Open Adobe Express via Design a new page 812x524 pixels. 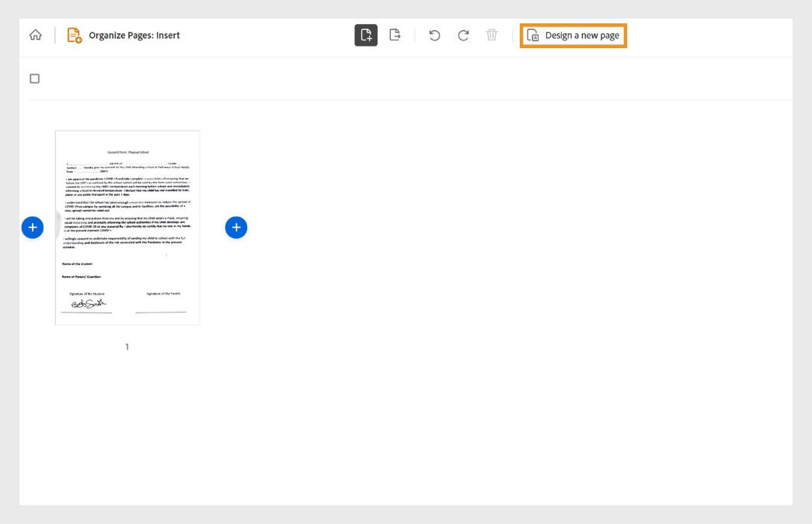(x=573, y=35)
